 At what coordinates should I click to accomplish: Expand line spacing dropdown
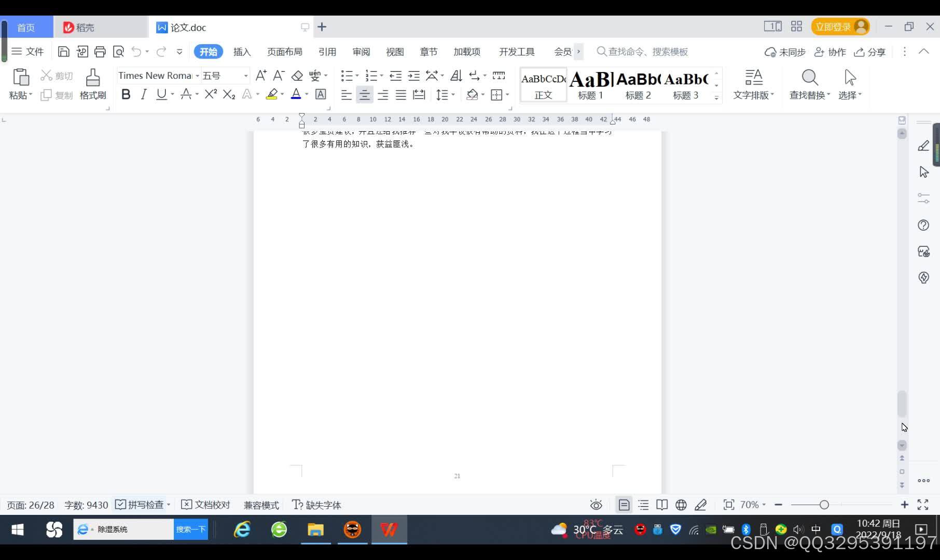point(453,94)
